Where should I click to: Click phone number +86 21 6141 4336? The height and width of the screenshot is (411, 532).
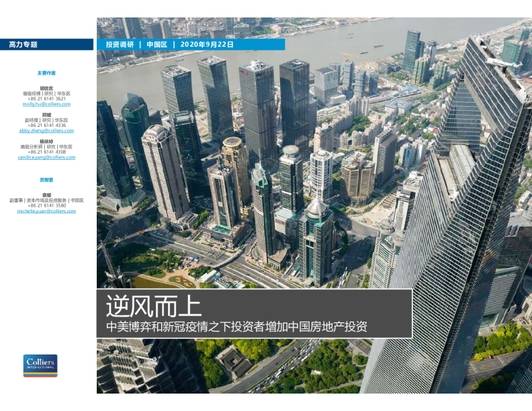click(x=46, y=125)
